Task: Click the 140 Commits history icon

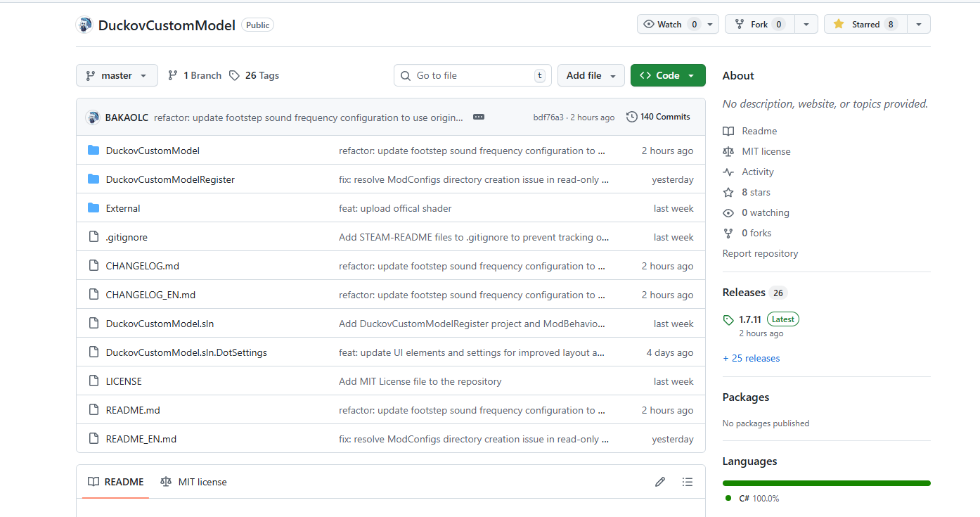Action: (x=631, y=117)
